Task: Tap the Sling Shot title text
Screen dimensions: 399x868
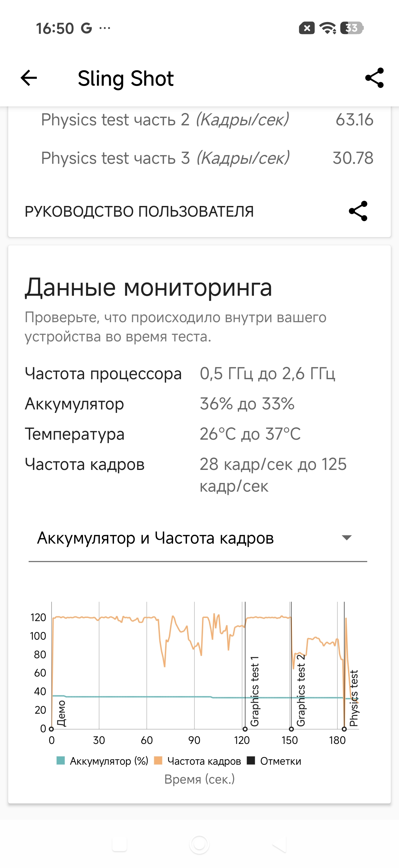Action: [126, 78]
